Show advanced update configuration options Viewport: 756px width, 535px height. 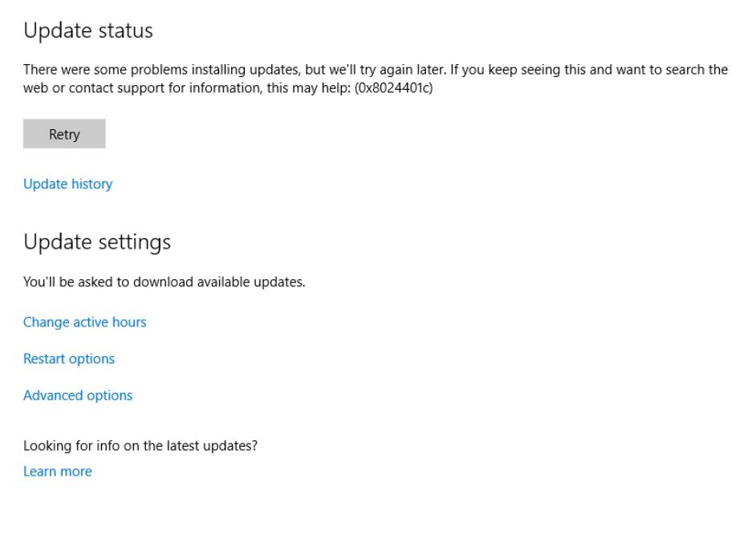point(78,395)
